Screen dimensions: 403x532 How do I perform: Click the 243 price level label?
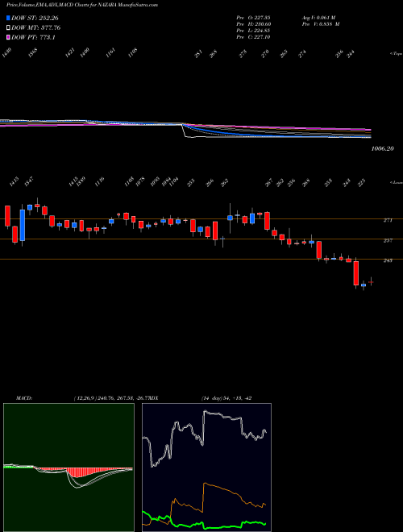388,260
